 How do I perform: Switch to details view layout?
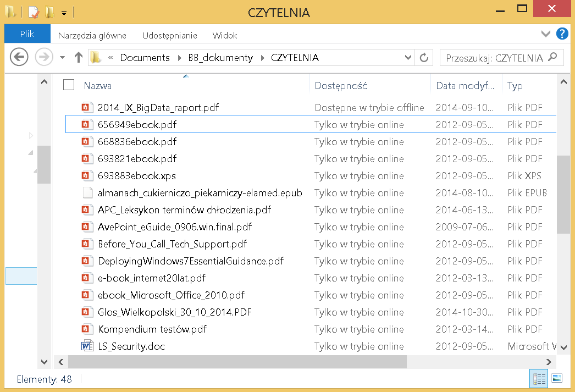pyautogui.click(x=539, y=378)
